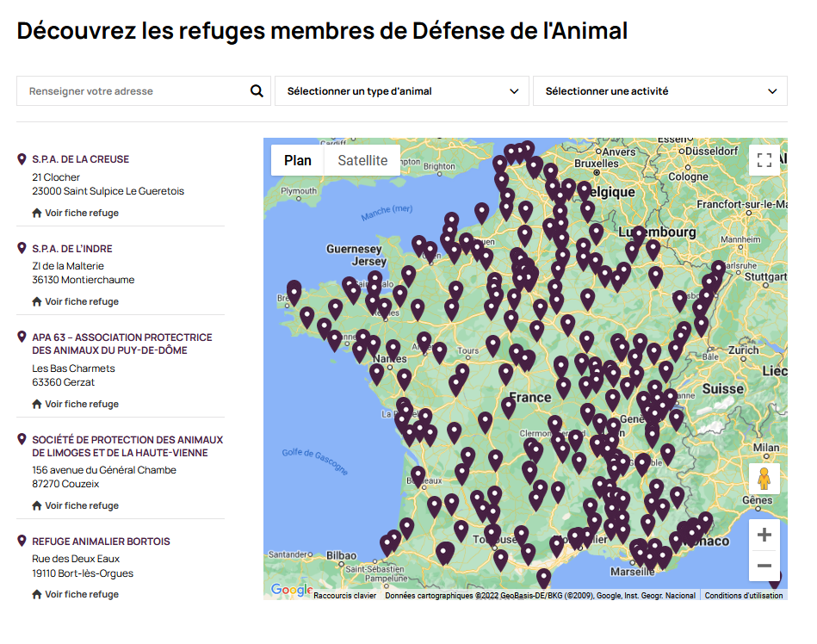
Task: Open keyboard shortcuts (Raccourcis clavier)
Action: [x=345, y=595]
